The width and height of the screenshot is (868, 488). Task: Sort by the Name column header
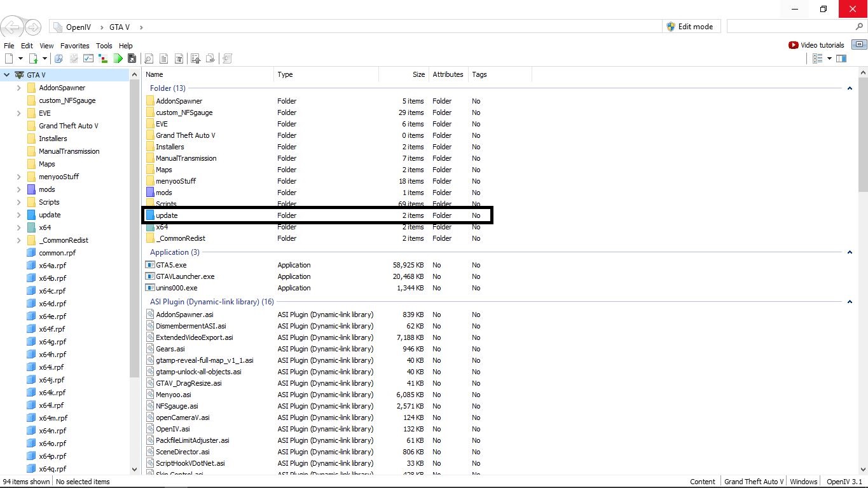(x=208, y=74)
